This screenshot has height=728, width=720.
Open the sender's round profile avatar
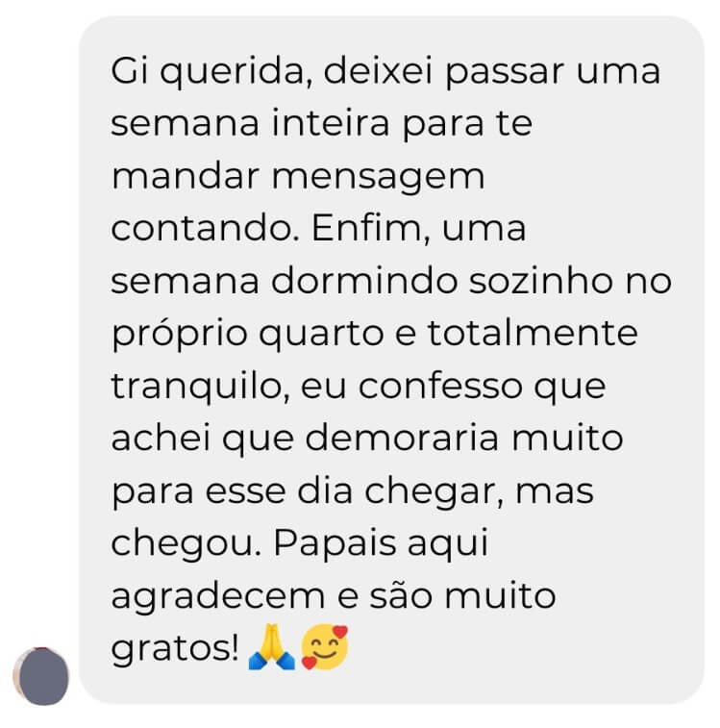coord(40,675)
